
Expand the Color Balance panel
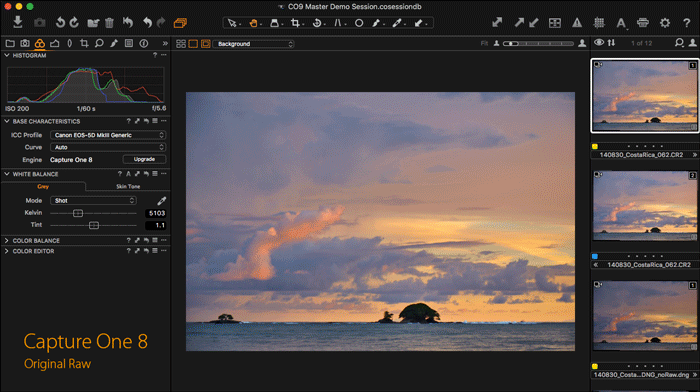7,240
